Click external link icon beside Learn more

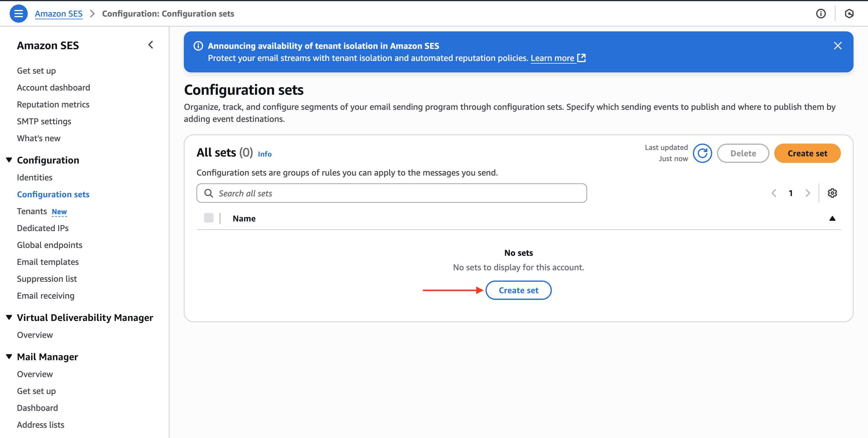[x=581, y=58]
